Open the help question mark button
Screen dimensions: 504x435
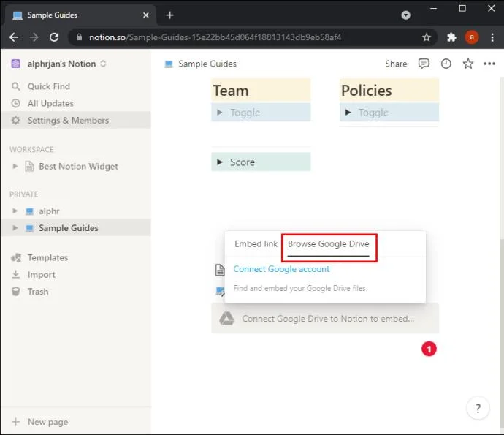point(478,408)
